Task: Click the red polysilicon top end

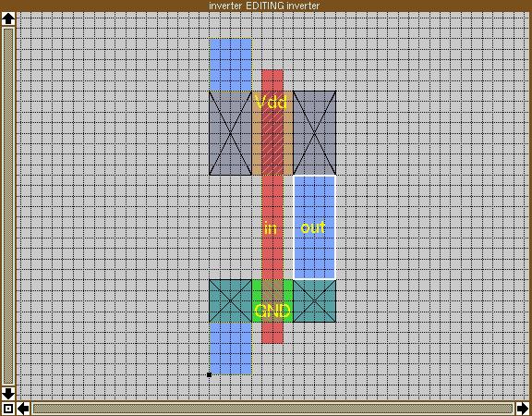Action: click(272, 80)
